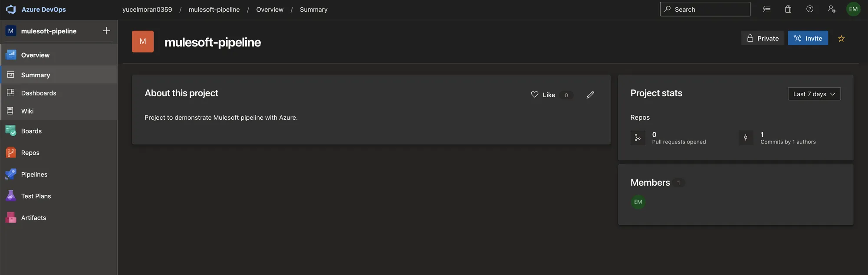Click the plus icon to add new item

tap(106, 31)
